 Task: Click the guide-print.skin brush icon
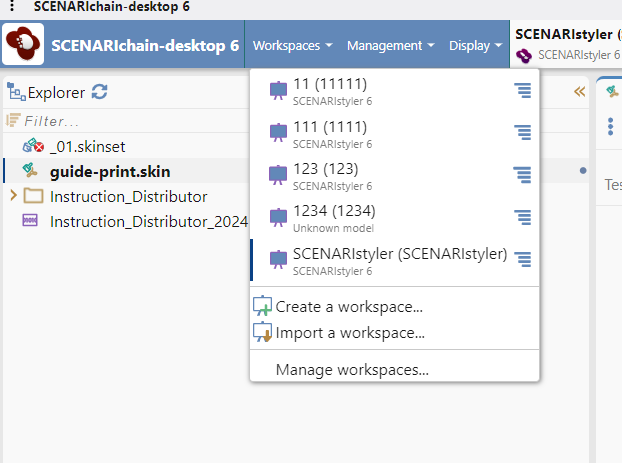(x=30, y=170)
